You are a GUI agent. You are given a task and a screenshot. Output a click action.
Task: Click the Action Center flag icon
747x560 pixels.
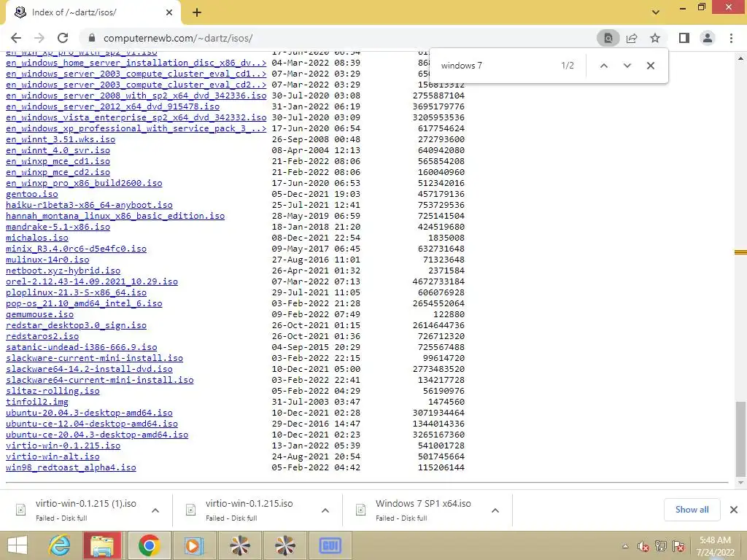click(x=678, y=546)
